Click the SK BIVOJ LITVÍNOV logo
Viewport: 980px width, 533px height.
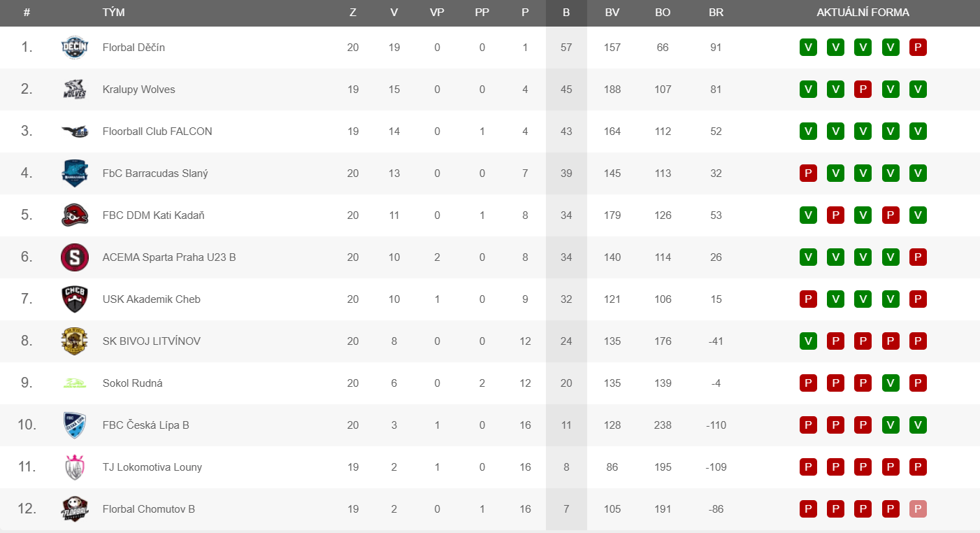(x=75, y=341)
